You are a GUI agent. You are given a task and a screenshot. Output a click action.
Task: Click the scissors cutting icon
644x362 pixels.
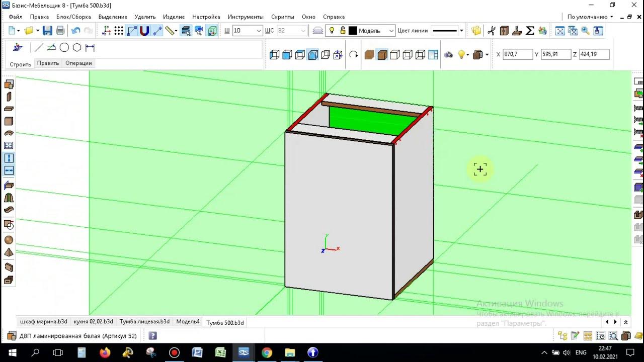(492, 31)
